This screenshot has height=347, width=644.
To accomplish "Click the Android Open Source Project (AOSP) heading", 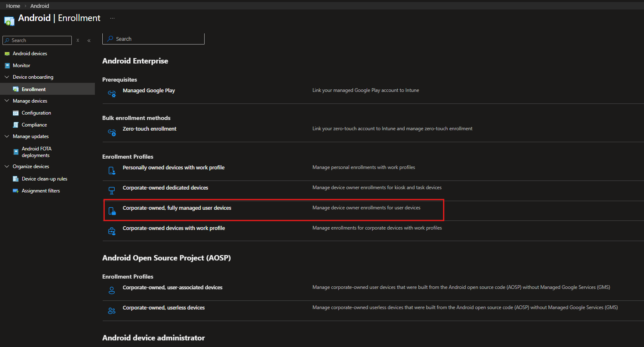I will [167, 258].
